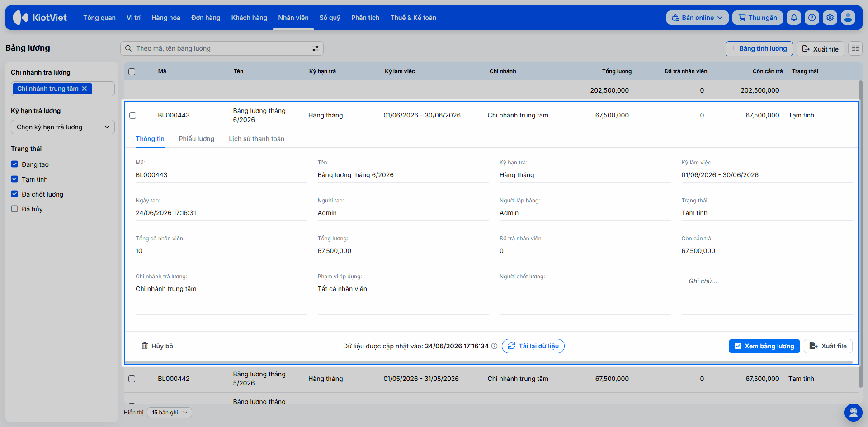Open the support chat bubble icon
The height and width of the screenshot is (427, 868).
(x=854, y=413)
